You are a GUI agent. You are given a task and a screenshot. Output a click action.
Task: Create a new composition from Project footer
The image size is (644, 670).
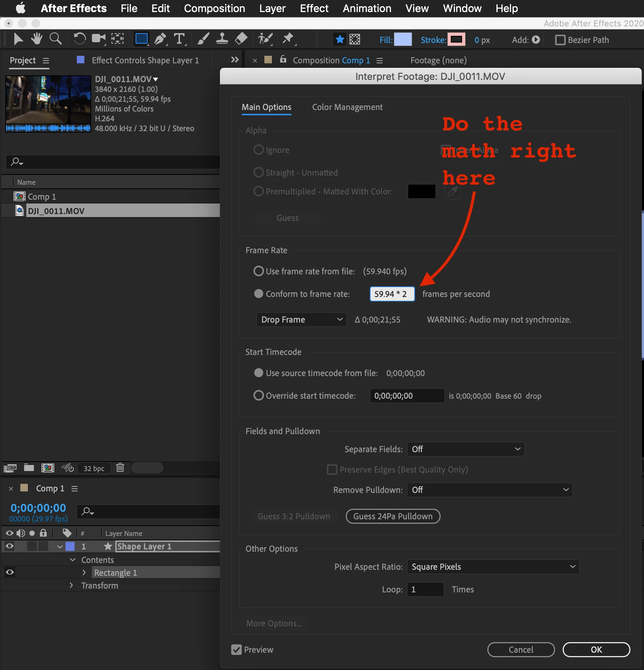47,468
